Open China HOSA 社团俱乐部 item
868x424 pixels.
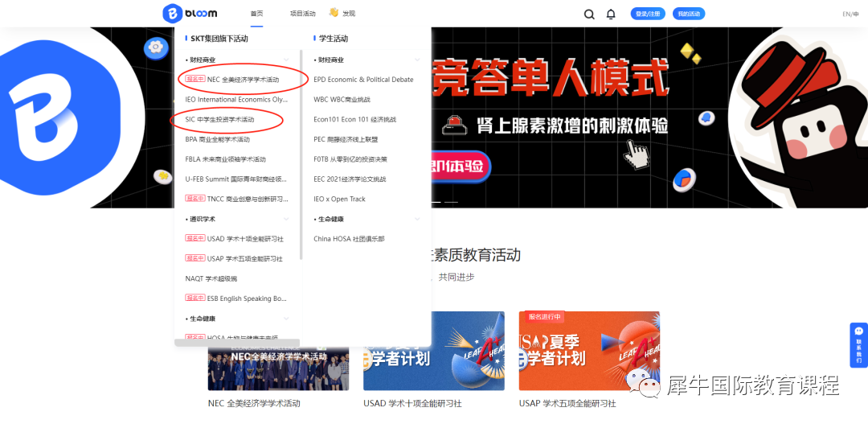point(349,239)
